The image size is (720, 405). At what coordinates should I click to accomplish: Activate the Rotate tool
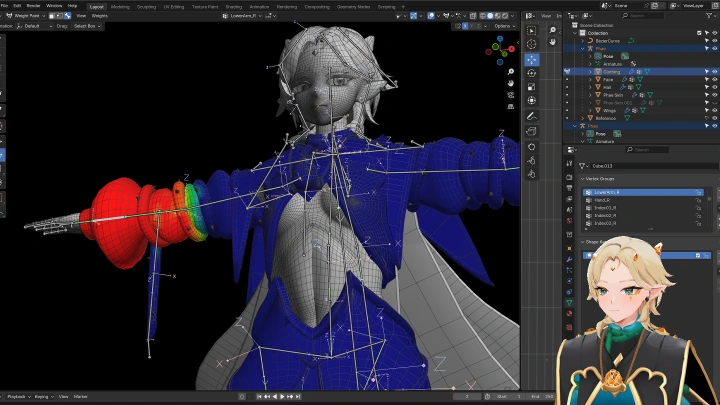pos(531,73)
